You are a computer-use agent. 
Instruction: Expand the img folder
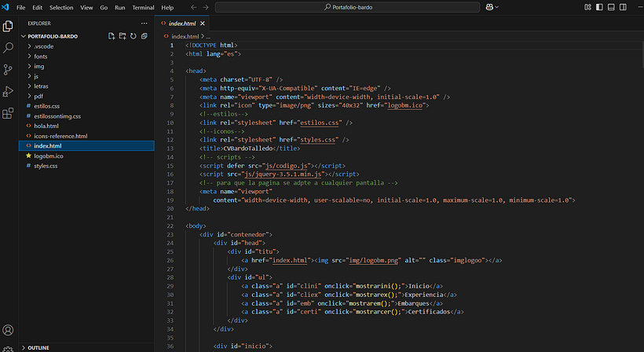click(x=86, y=66)
